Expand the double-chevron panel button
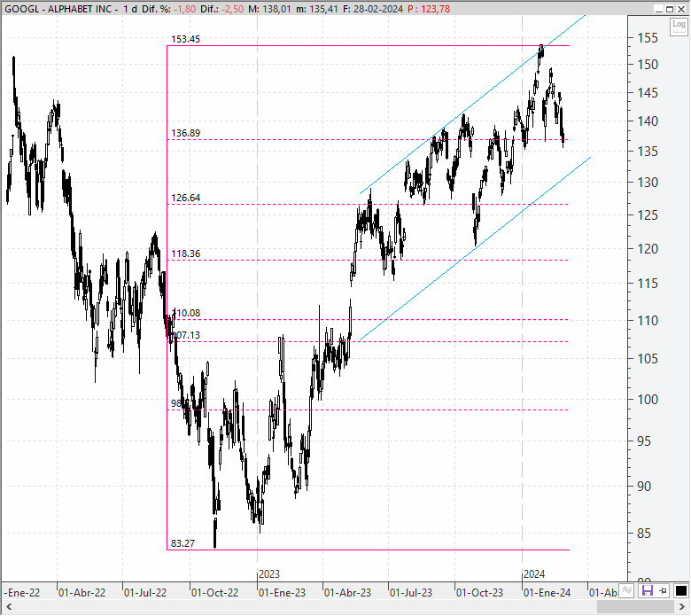The image size is (691, 616). point(626,590)
